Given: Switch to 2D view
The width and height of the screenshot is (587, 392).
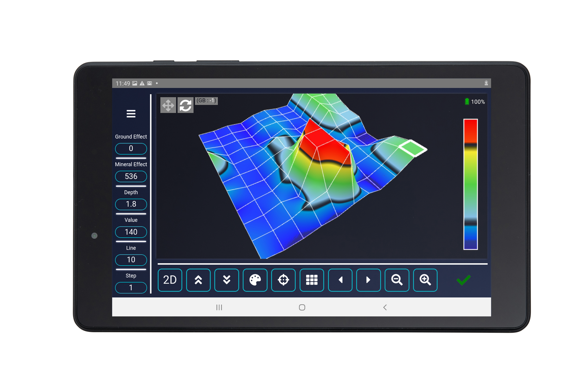Looking at the screenshot, I should [x=170, y=280].
